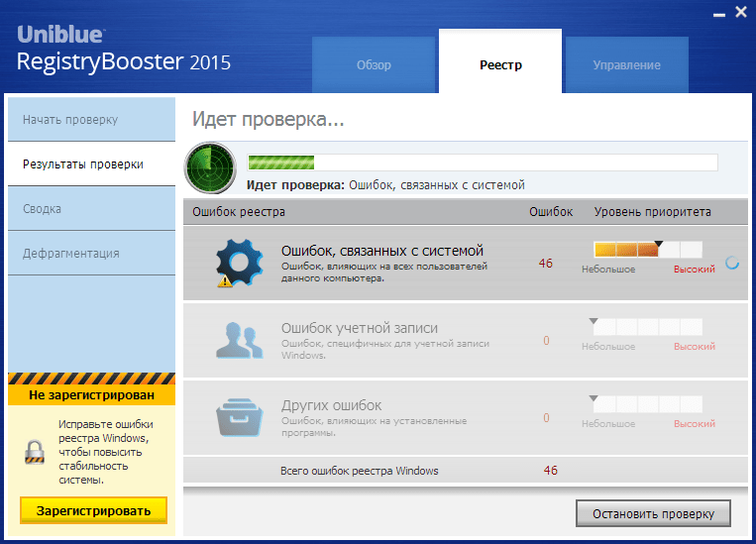Click the Зарегистрировать button
756x544 pixels.
point(93,510)
